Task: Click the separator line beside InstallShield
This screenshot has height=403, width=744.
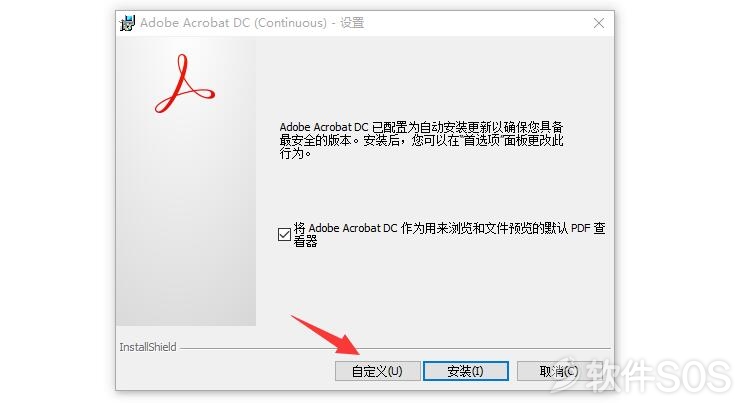Action: tap(395, 348)
